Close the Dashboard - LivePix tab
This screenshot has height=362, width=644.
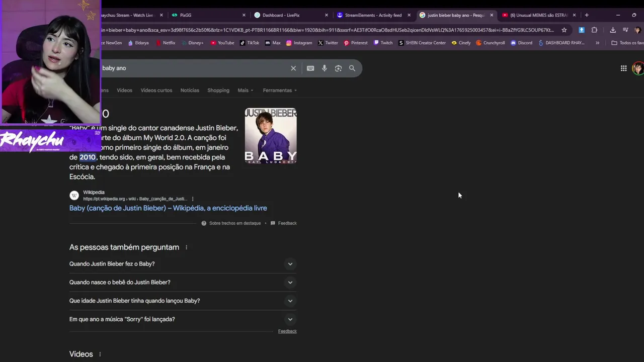coord(327,15)
